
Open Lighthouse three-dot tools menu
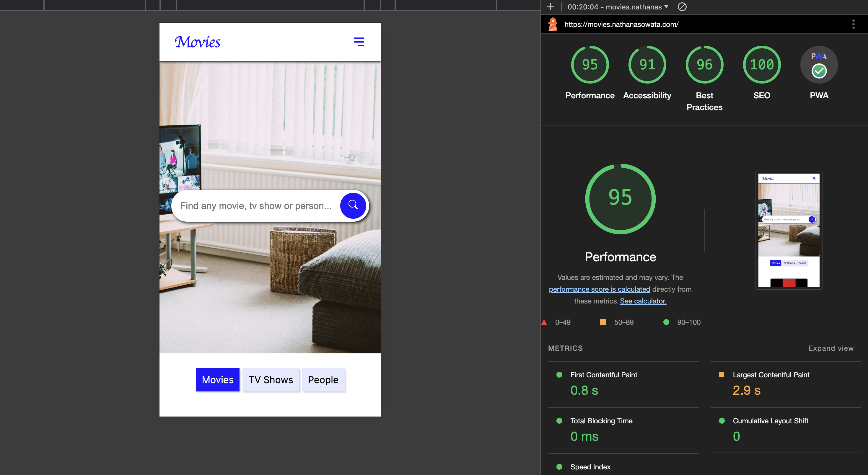[853, 24]
